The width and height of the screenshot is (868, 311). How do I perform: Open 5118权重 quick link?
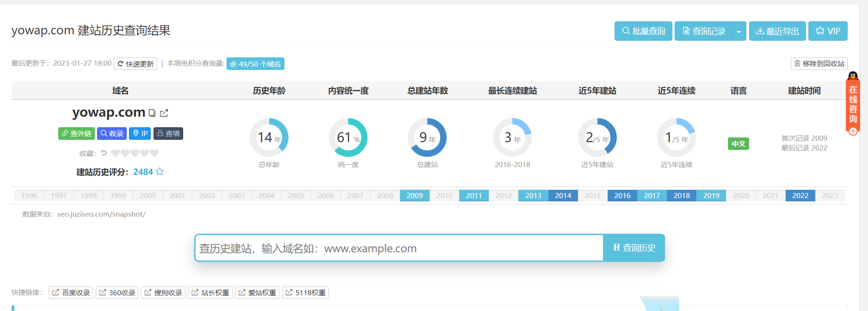click(x=305, y=292)
